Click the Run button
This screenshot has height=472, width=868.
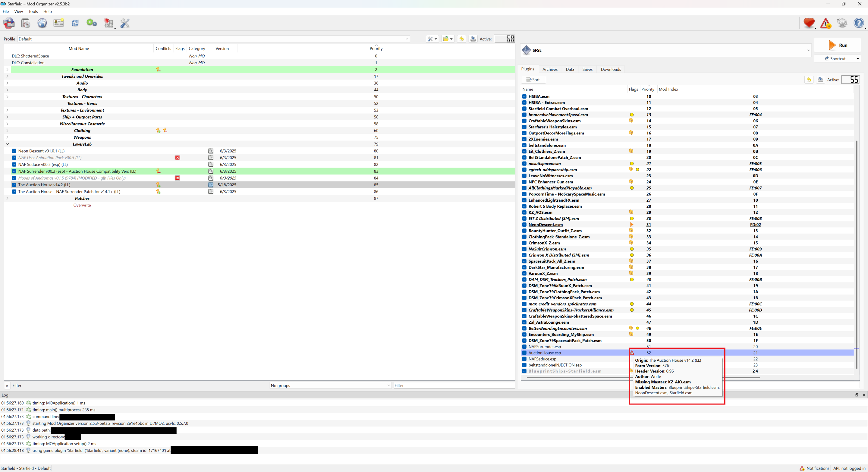tap(837, 45)
